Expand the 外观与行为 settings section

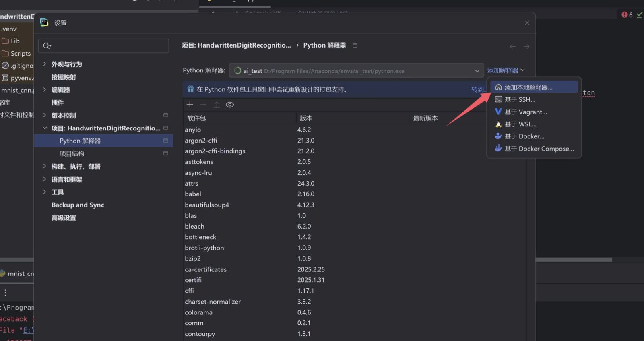tap(45, 64)
